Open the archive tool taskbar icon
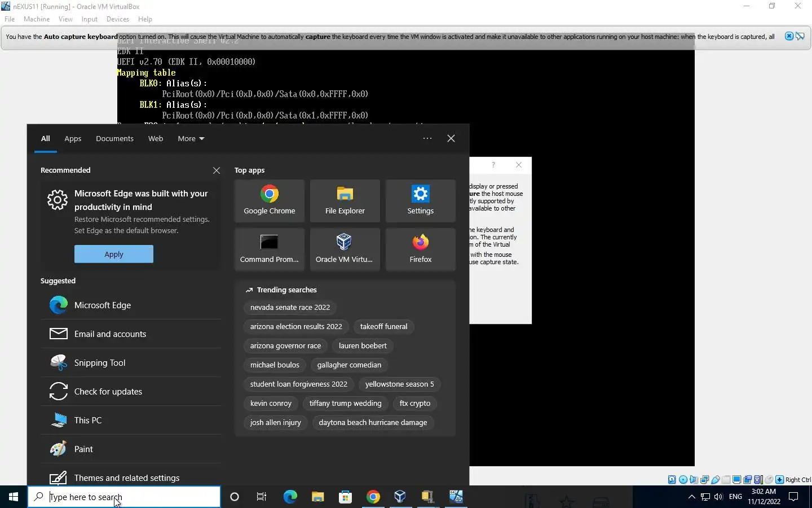Screen dimensions: 812x508 pyautogui.click(x=428, y=497)
